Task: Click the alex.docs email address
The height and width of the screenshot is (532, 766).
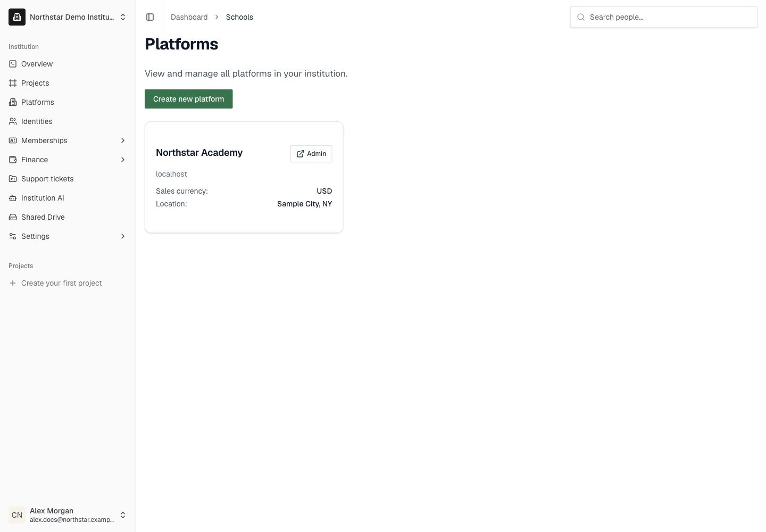Action: [x=72, y=520]
